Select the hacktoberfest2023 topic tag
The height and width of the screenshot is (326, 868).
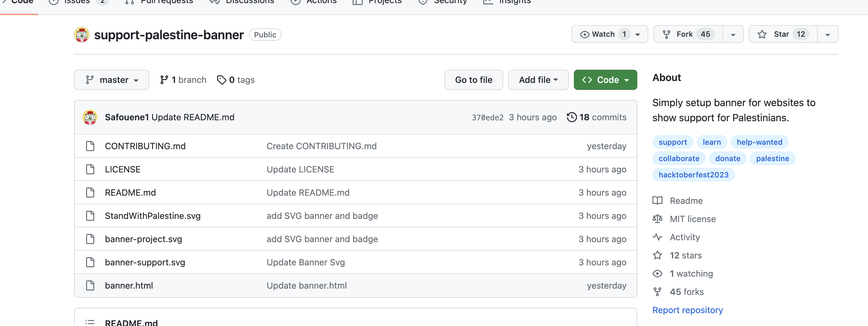pyautogui.click(x=694, y=174)
